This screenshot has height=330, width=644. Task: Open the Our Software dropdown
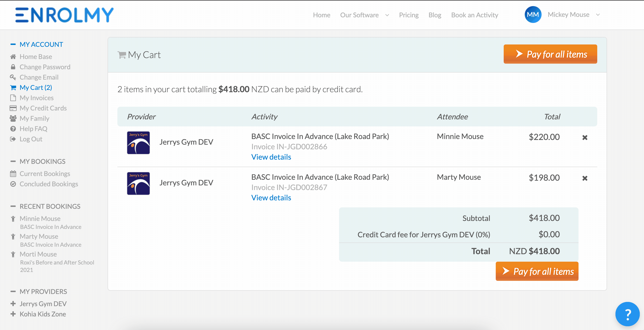[365, 15]
